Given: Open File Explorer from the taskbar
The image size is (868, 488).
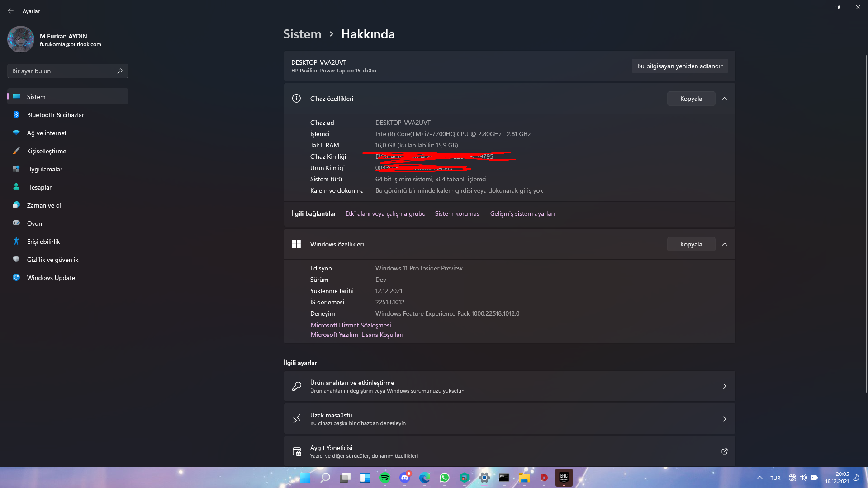Looking at the screenshot, I should (524, 478).
